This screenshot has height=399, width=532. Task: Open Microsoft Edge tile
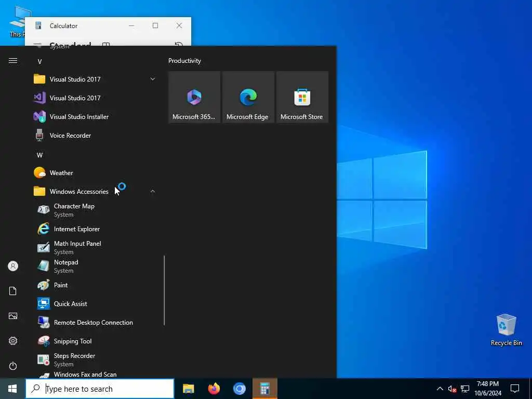(248, 97)
